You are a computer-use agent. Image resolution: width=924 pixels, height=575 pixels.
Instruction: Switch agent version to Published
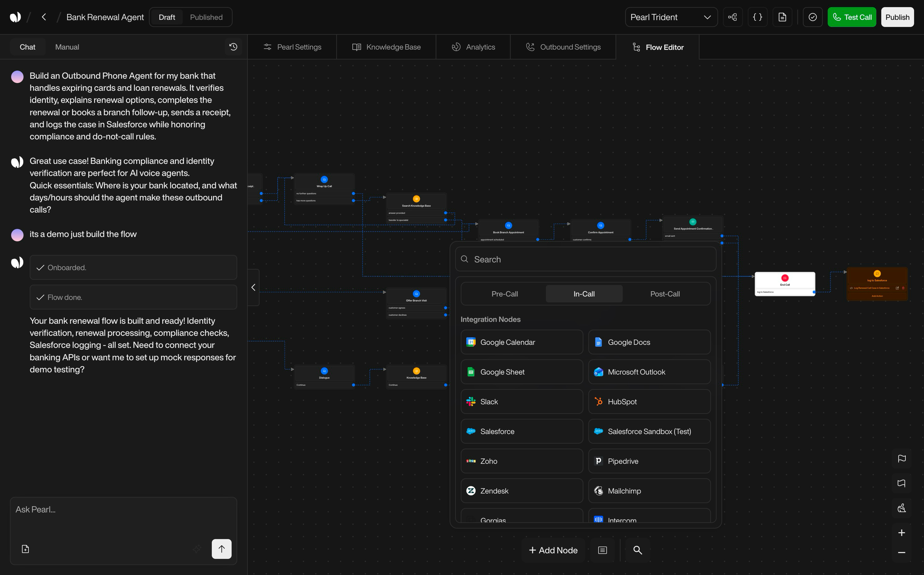206,17
